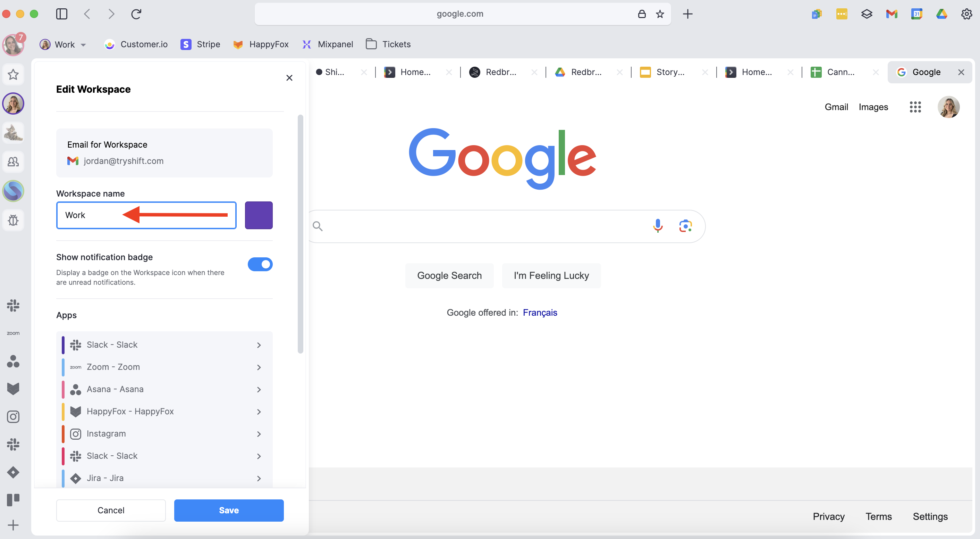Image resolution: width=980 pixels, height=539 pixels.
Task: Open the Images link on Google page
Action: pos(873,107)
